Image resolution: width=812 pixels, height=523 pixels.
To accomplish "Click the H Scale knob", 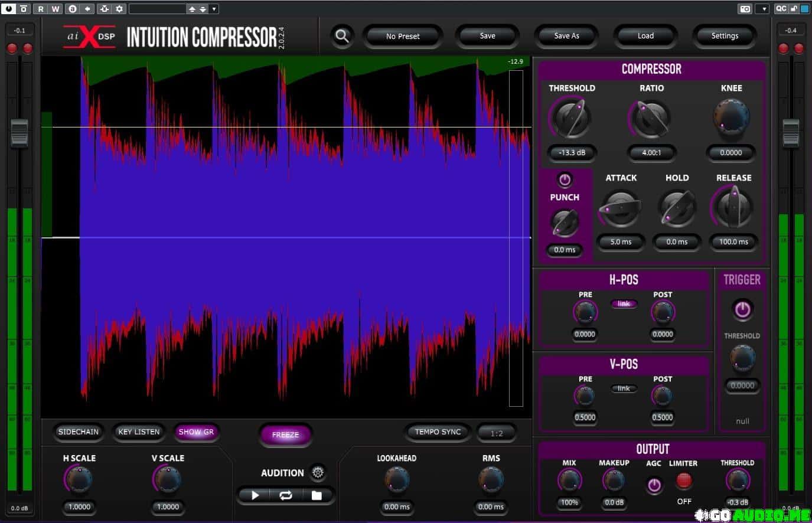I will pos(79,479).
